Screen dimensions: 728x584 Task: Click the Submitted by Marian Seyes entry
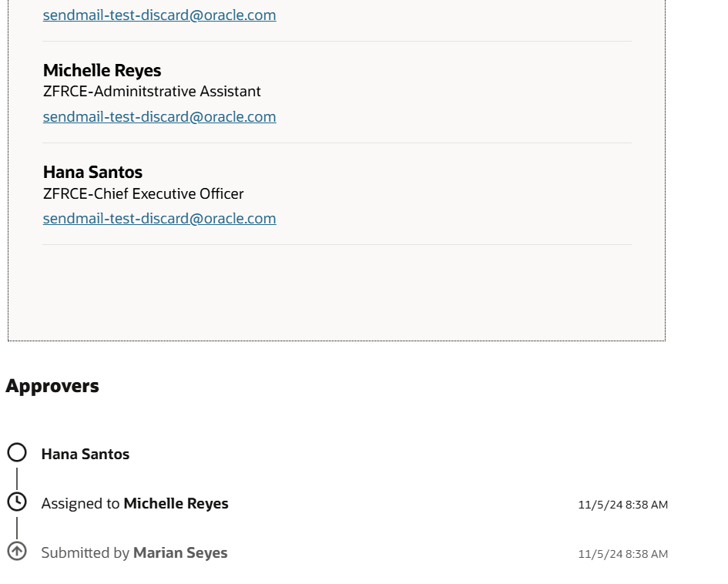coord(134,553)
